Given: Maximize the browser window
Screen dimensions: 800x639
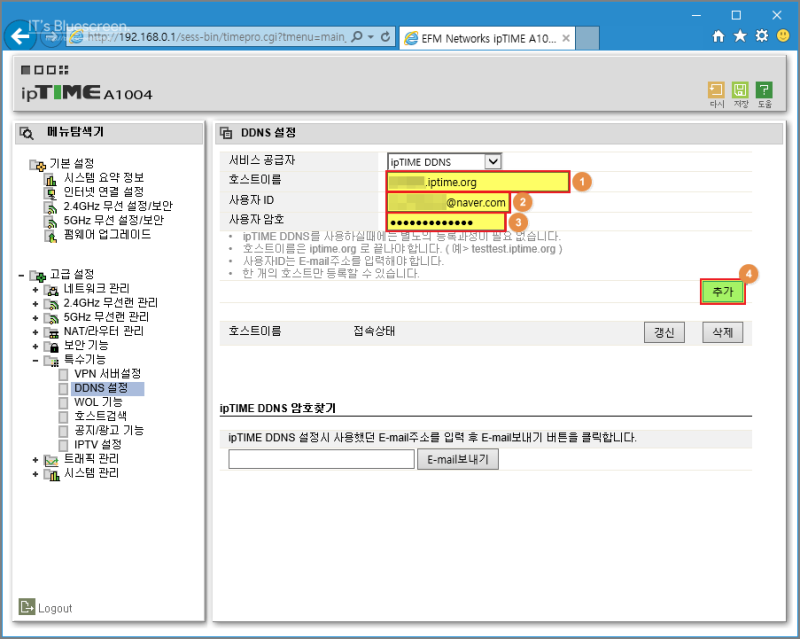Looking at the screenshot, I should pos(736,15).
